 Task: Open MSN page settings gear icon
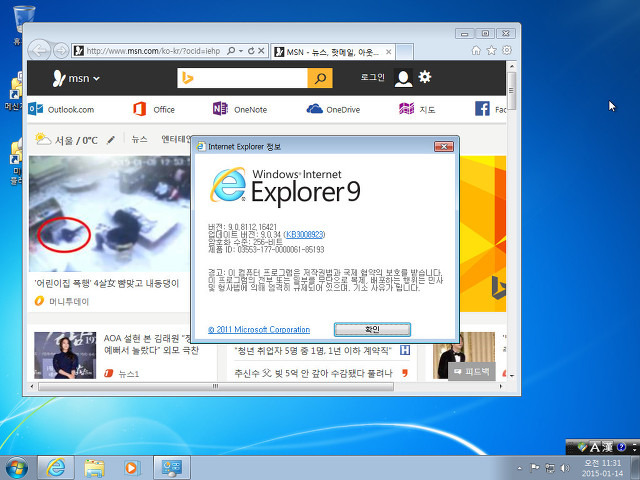pyautogui.click(x=425, y=77)
